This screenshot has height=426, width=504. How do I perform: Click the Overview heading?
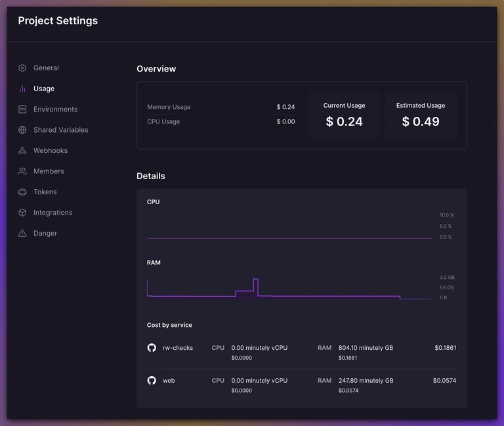point(156,69)
